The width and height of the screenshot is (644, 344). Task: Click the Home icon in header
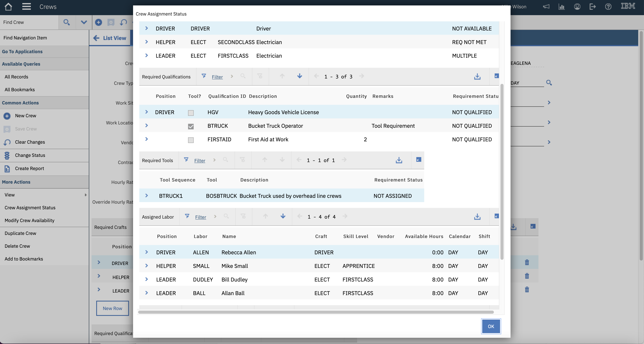click(x=8, y=7)
